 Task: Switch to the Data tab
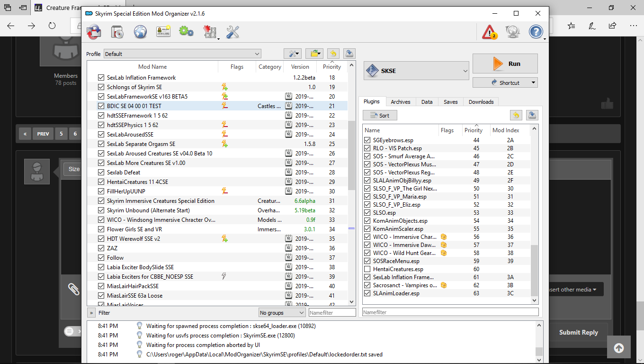point(427,102)
